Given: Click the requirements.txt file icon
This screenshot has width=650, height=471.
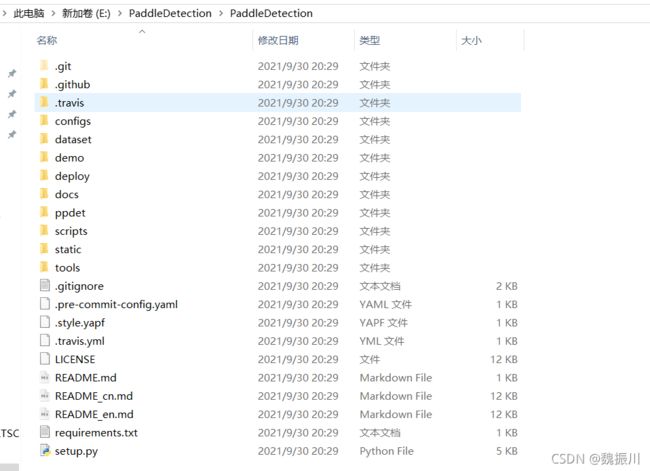Looking at the screenshot, I should (45, 432).
